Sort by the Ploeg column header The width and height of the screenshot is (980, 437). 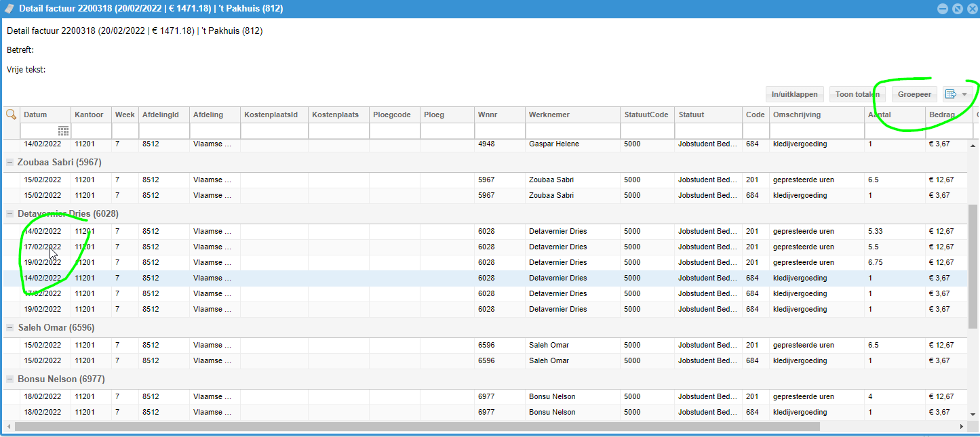(447, 115)
